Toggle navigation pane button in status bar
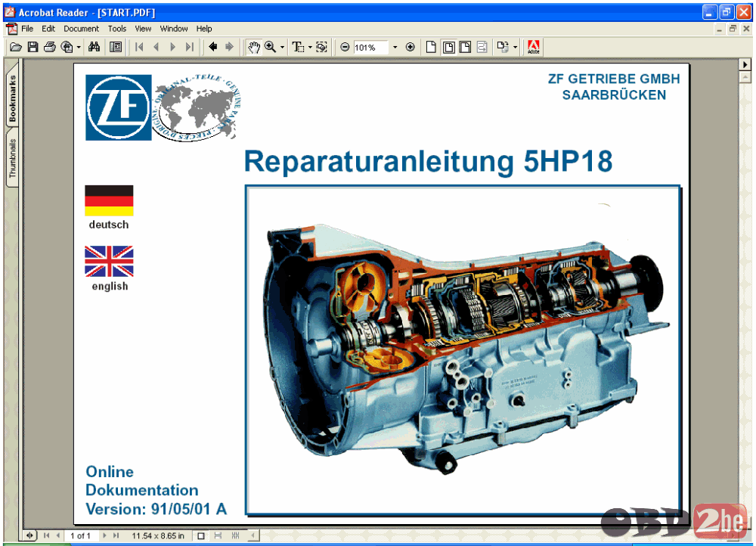Image resolution: width=756 pixels, height=546 pixels. tap(30, 535)
